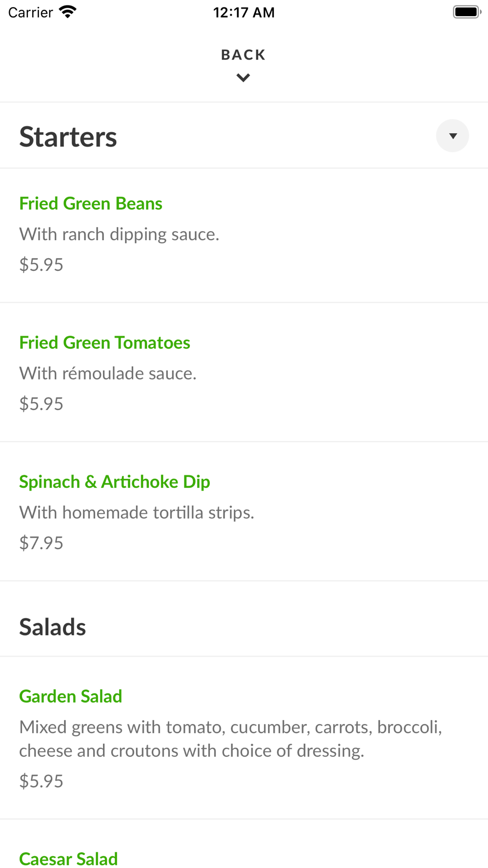Image resolution: width=488 pixels, height=868 pixels.
Task: Tap the Salads section heading
Action: [x=53, y=627]
